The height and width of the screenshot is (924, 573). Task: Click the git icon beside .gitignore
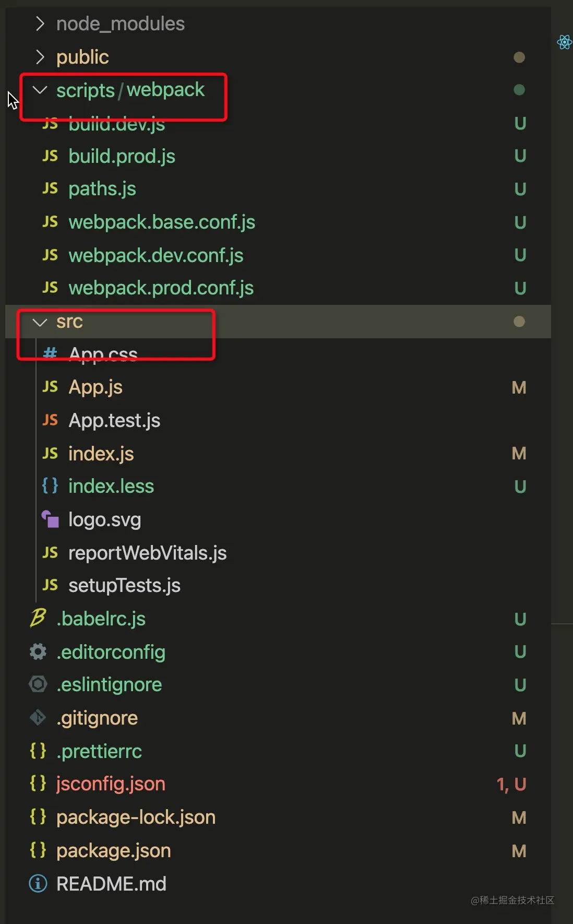(38, 718)
